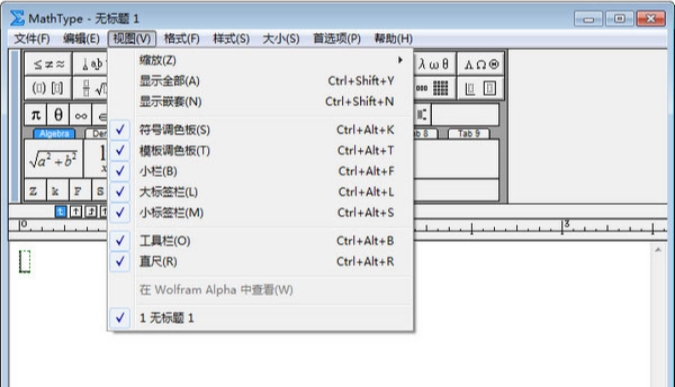The width and height of the screenshot is (675, 387).
Task: Open the File menu 文件(F)
Action: pyautogui.click(x=32, y=39)
